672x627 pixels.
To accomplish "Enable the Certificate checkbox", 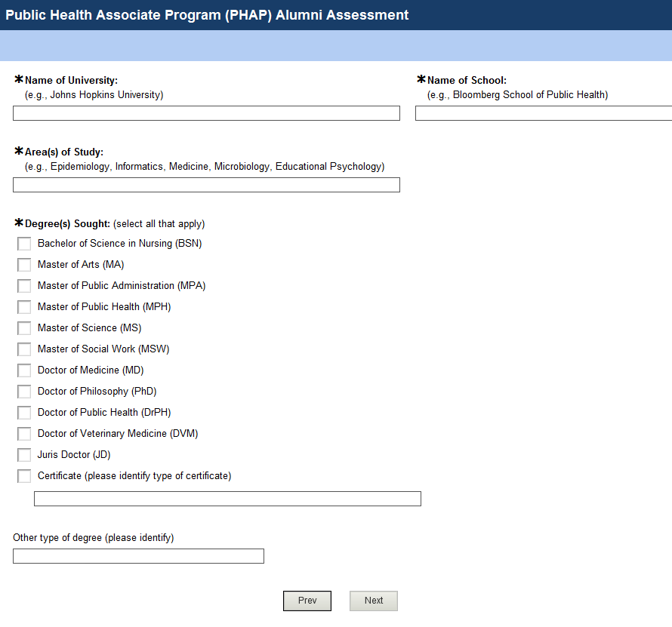I will point(24,476).
